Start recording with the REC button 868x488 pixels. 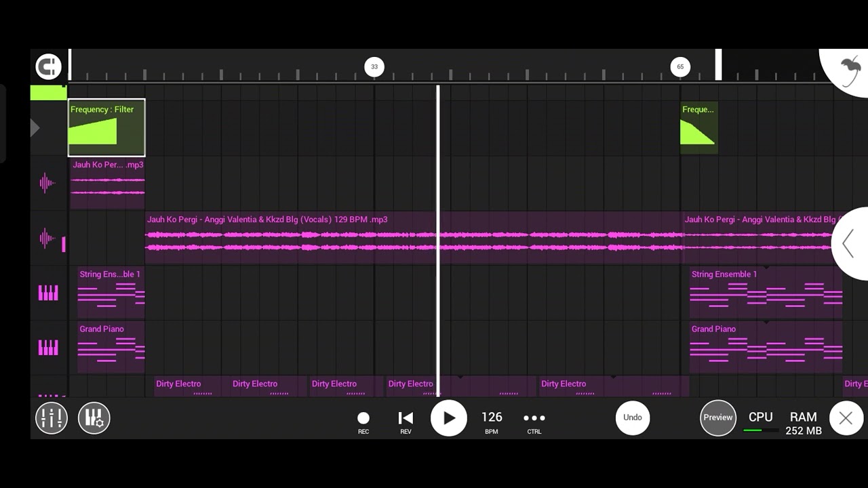click(363, 422)
